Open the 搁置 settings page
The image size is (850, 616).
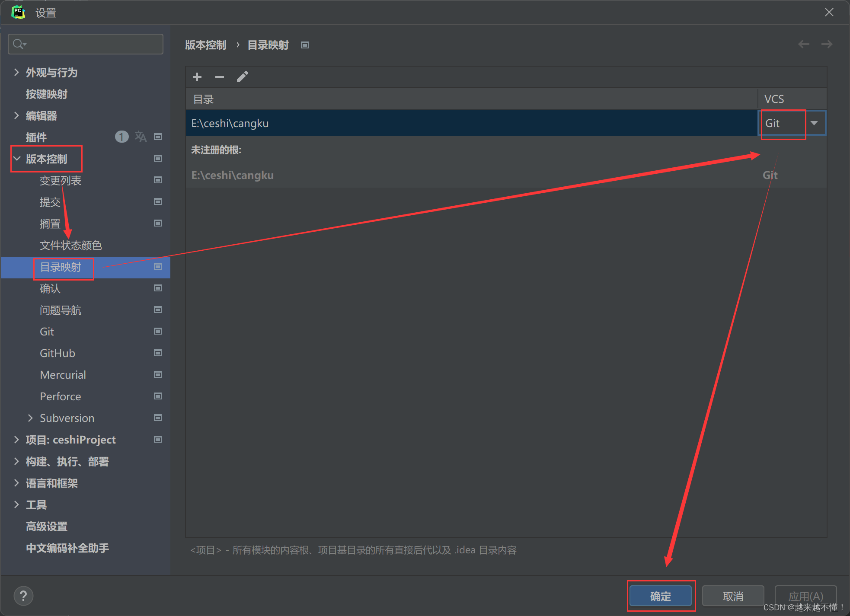(x=50, y=224)
